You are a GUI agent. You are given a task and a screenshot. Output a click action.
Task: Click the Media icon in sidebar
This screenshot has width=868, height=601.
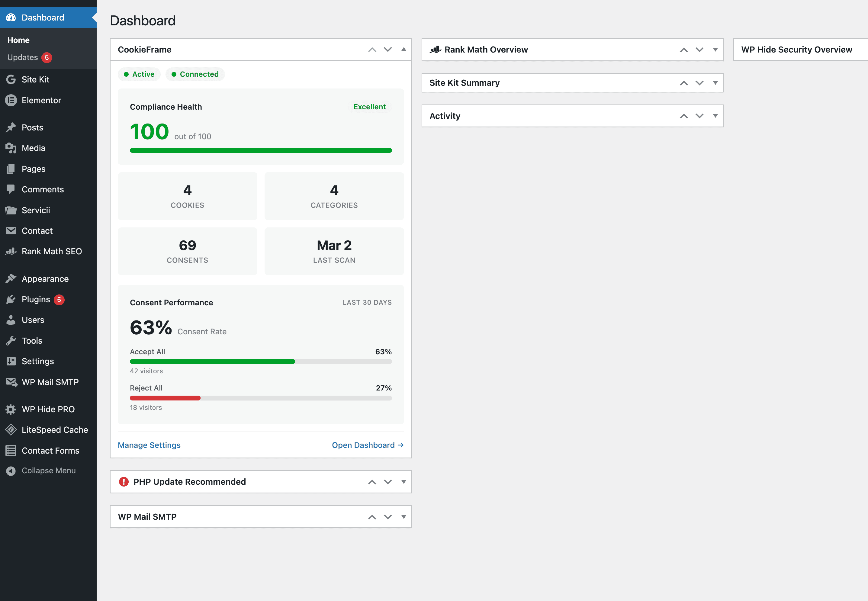click(x=11, y=148)
